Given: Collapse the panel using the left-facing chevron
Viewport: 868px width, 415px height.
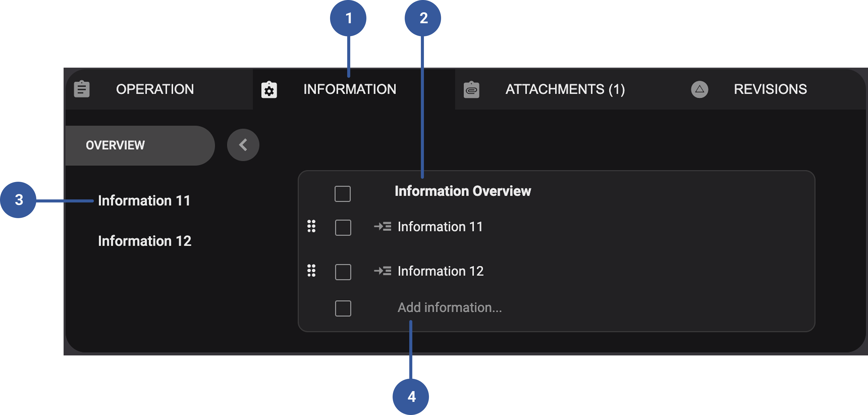Looking at the screenshot, I should pyautogui.click(x=242, y=145).
